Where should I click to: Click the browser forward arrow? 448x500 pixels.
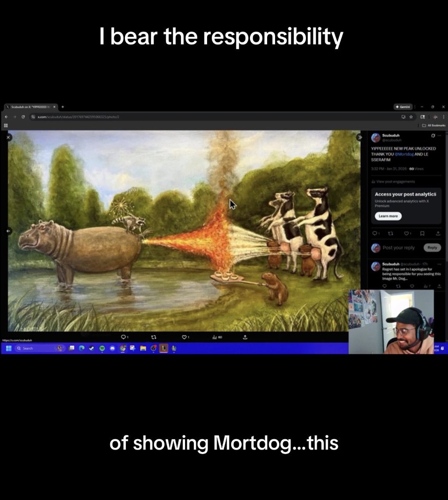click(x=14, y=117)
